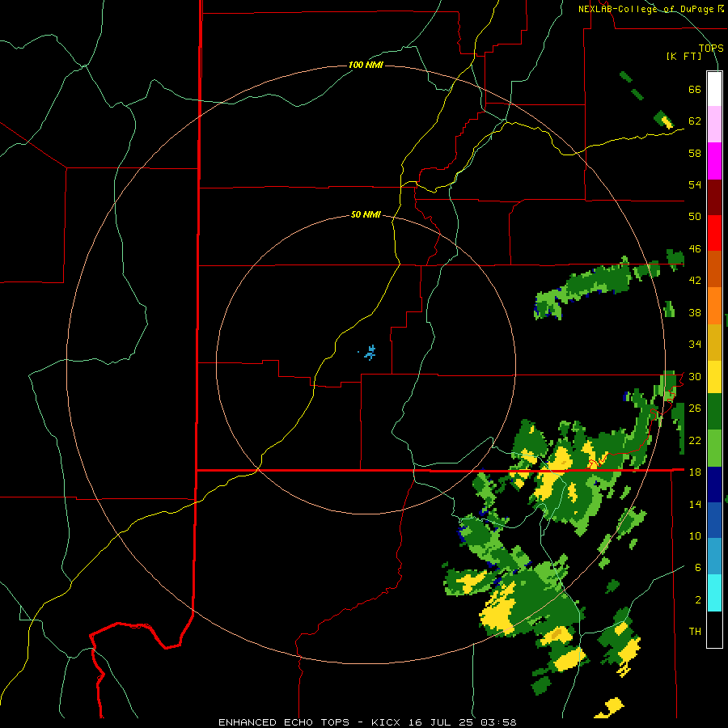Viewport: 728px width, 728px height.
Task: Click the 100 NMI range ring label
Action: click(366, 65)
